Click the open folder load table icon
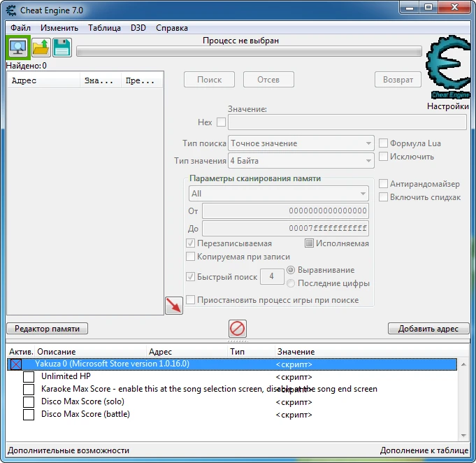Screen dimensions: 476x463 pos(41,48)
